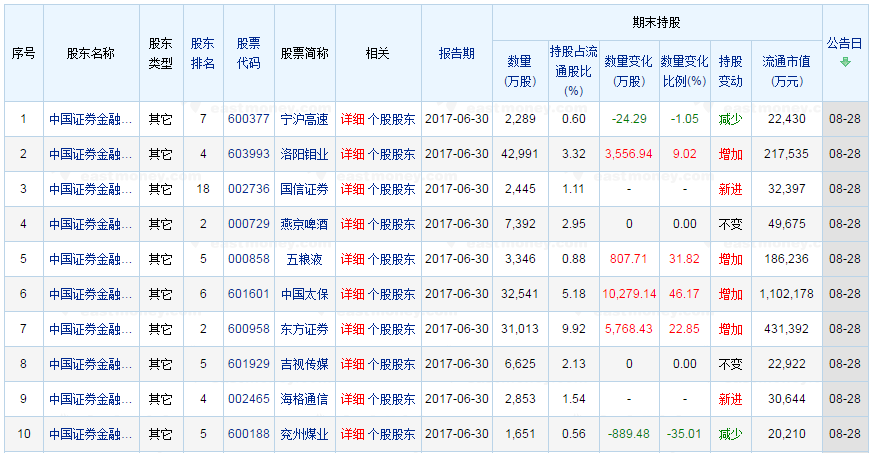
Task: Open stock code 002465 link
Action: (x=248, y=399)
